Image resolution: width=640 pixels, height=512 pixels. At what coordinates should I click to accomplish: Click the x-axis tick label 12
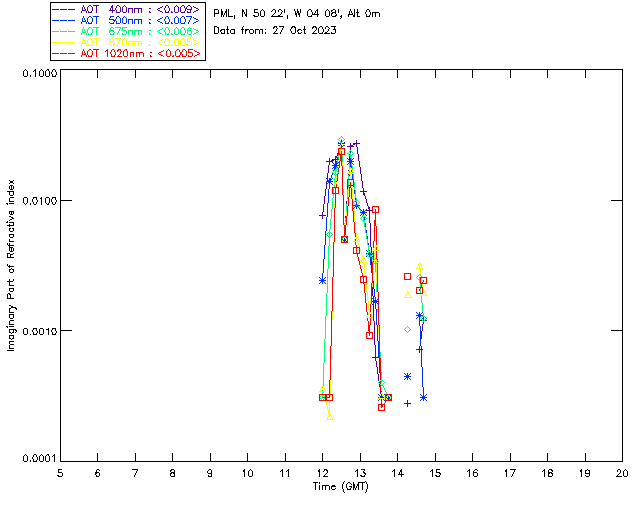point(322,473)
